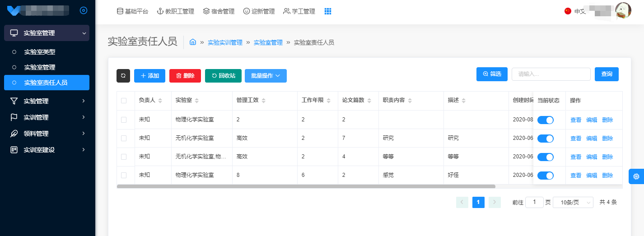
Task: Expand the 实验管理 sidebar menu
Action: 47,101
